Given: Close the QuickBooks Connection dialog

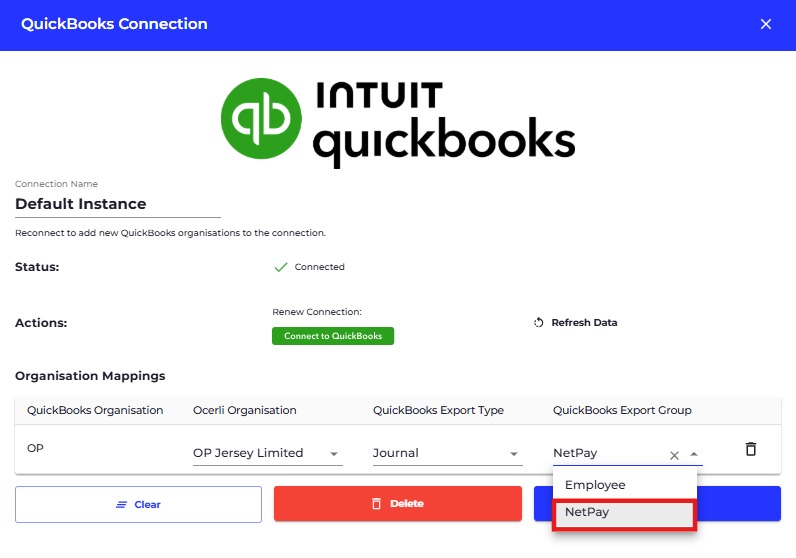Looking at the screenshot, I should click(x=766, y=24).
